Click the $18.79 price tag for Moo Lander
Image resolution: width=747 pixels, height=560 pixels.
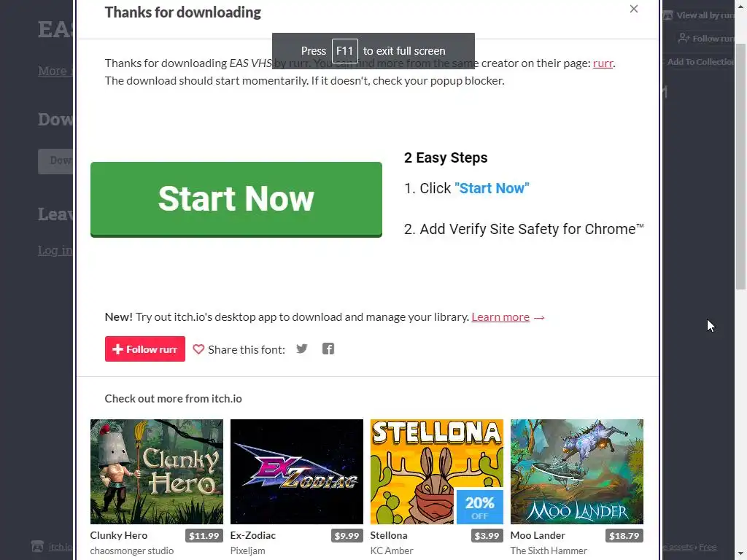[x=624, y=536]
